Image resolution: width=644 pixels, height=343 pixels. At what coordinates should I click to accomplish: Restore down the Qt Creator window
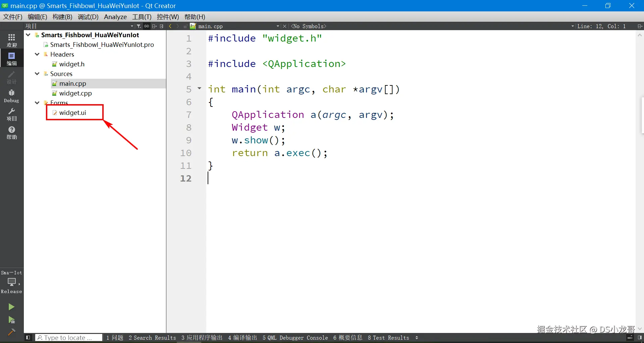pos(608,6)
